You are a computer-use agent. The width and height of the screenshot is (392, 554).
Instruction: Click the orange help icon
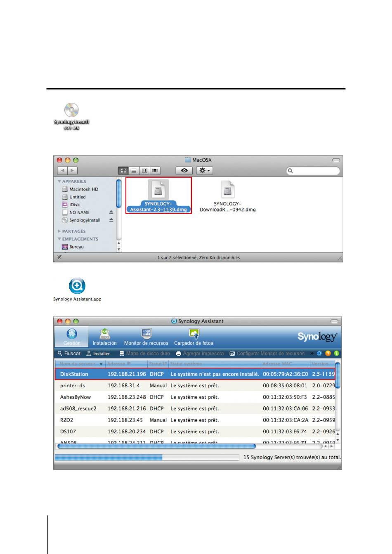coord(328,354)
